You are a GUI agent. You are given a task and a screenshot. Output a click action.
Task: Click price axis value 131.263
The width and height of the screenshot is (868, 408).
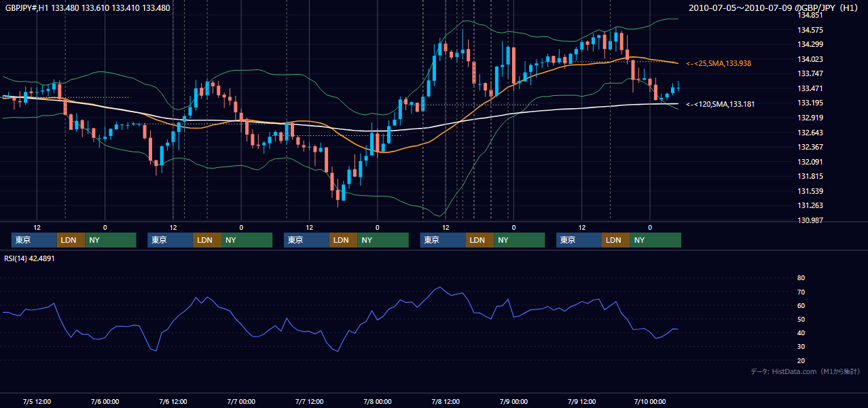click(810, 205)
